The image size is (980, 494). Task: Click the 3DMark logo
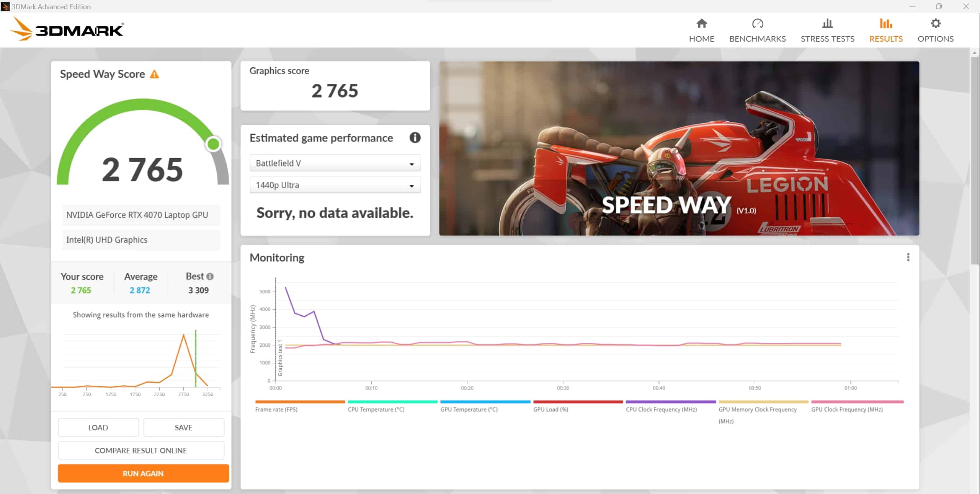coord(67,29)
